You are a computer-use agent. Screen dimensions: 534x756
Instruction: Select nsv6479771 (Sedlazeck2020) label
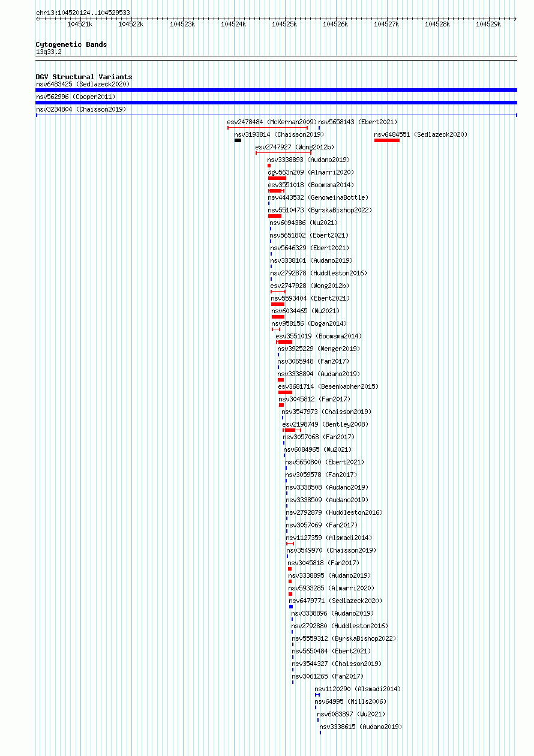pos(335,601)
